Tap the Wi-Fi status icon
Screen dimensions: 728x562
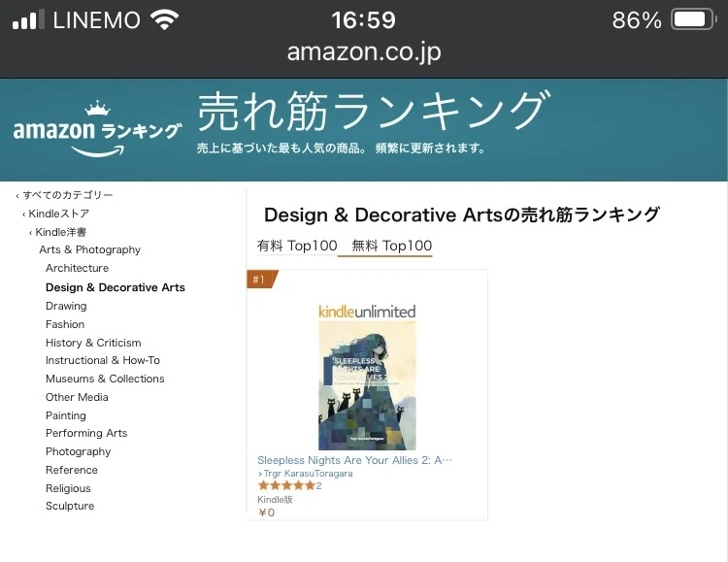click(164, 20)
